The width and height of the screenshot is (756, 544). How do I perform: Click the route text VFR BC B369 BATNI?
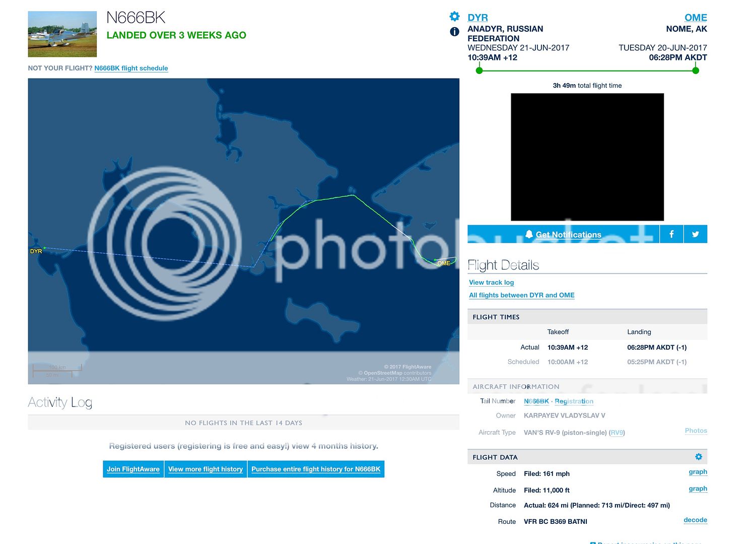(x=556, y=522)
